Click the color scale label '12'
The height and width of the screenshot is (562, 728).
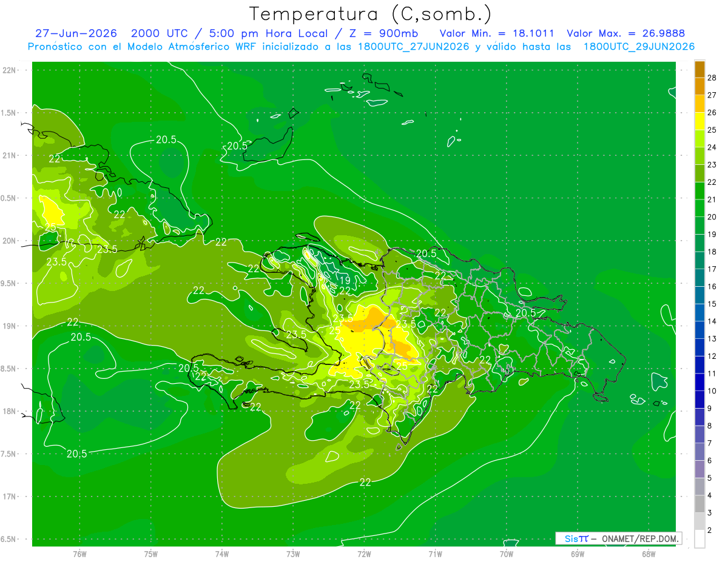[712, 356]
